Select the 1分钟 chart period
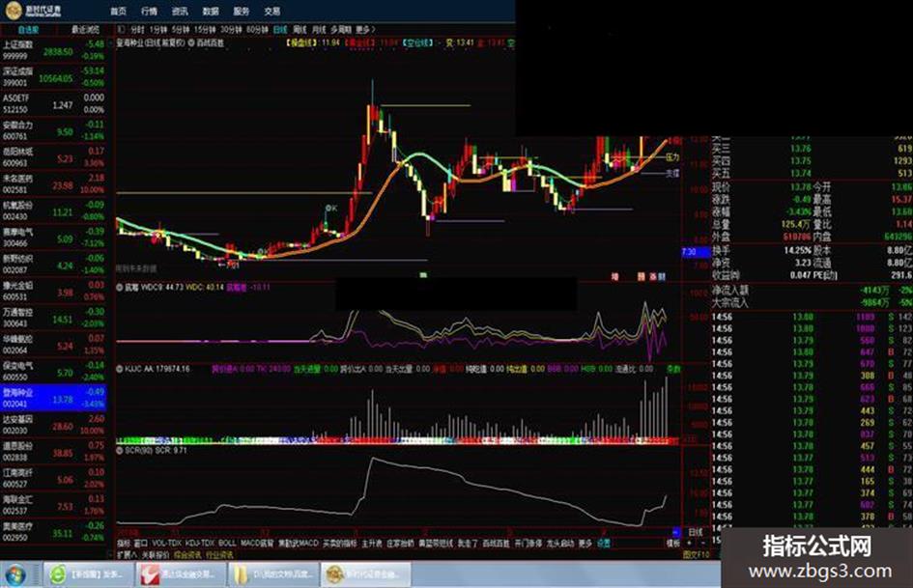This screenshot has height=588, width=913. pos(157,29)
